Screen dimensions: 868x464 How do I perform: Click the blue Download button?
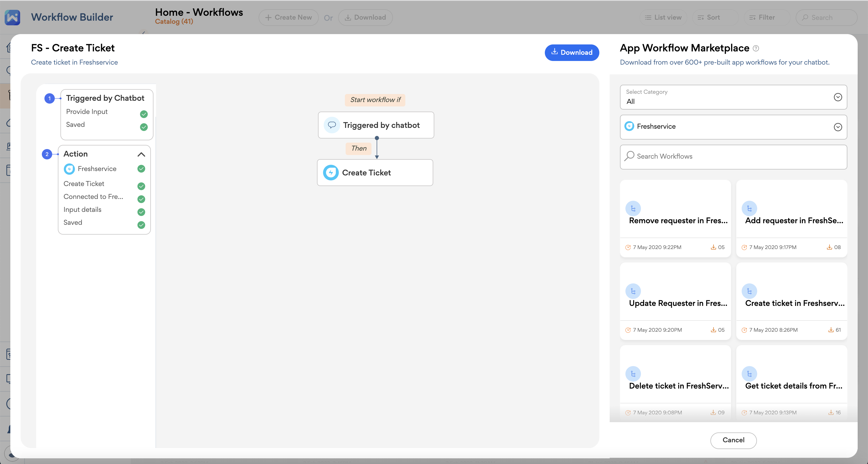click(571, 52)
